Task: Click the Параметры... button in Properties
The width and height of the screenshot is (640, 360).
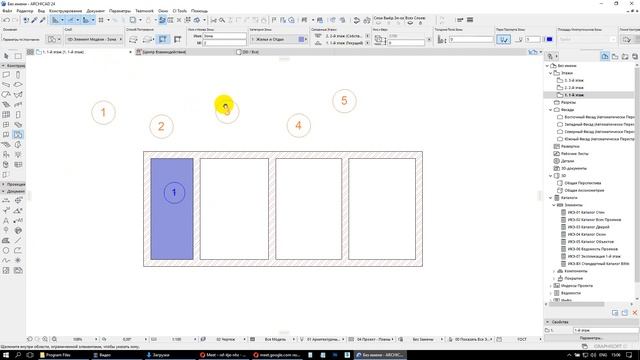Action: [x=590, y=338]
